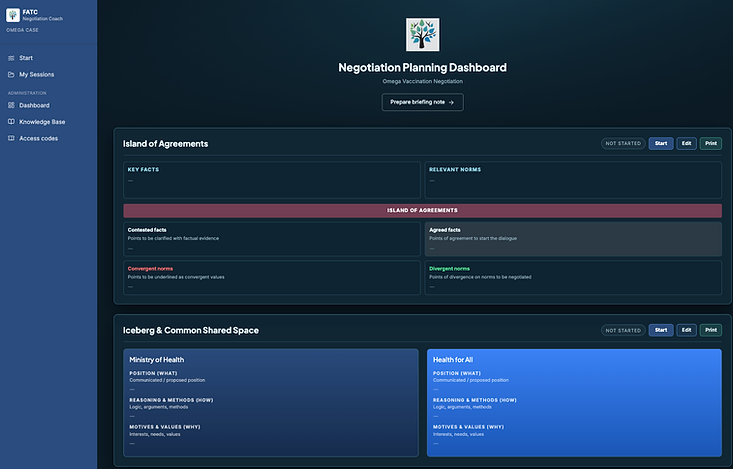Click the OMEGA CASE label in sidebar
The width and height of the screenshot is (733, 469).
point(22,30)
